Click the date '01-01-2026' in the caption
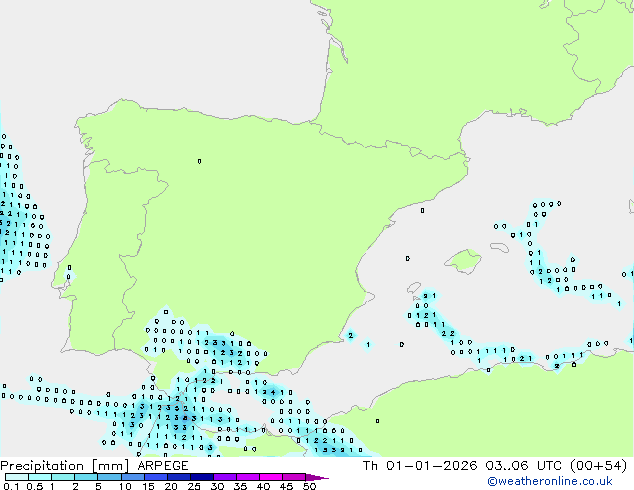The height and width of the screenshot is (490, 634). (x=431, y=466)
